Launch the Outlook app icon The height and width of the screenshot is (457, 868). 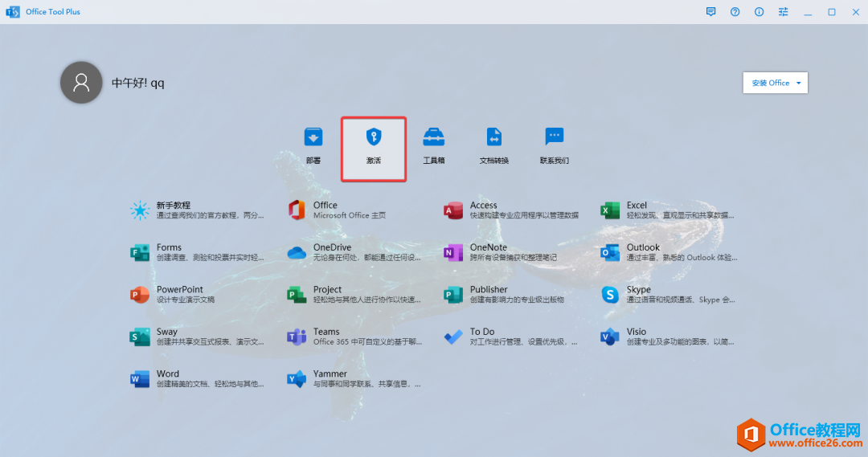[x=610, y=253]
